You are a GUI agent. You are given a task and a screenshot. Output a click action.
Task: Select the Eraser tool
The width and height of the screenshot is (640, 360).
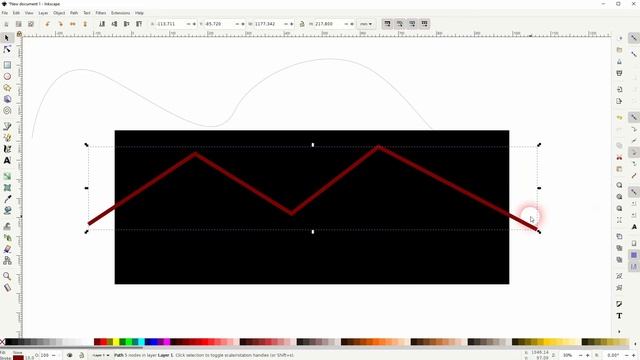[x=7, y=249]
